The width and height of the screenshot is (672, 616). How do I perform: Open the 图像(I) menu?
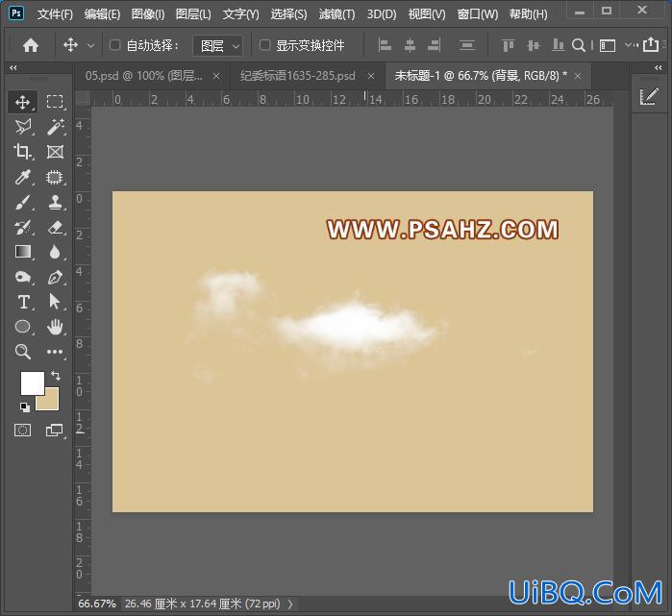[x=148, y=14]
